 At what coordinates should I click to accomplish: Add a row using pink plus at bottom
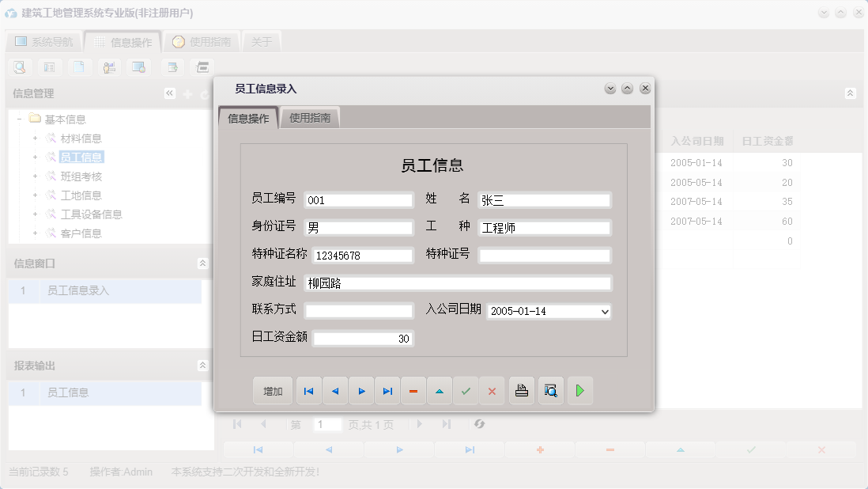point(540,448)
